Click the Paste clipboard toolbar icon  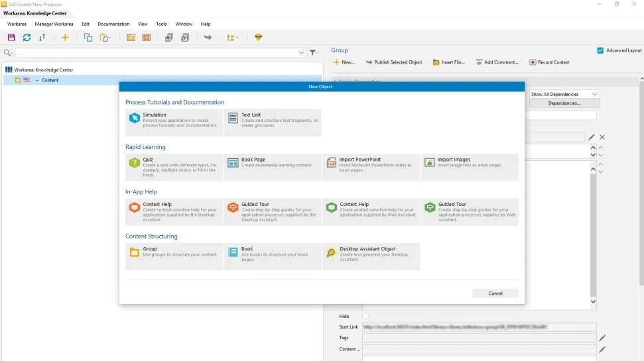pos(105,37)
